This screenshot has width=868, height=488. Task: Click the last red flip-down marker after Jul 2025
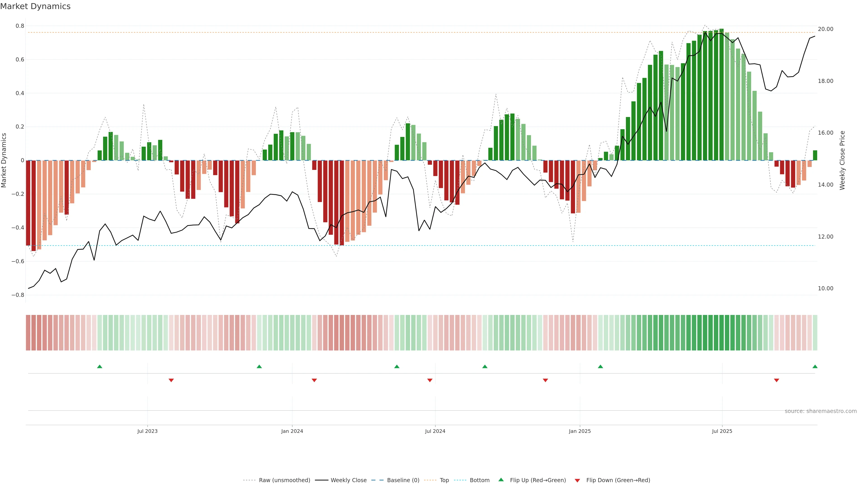coord(776,380)
